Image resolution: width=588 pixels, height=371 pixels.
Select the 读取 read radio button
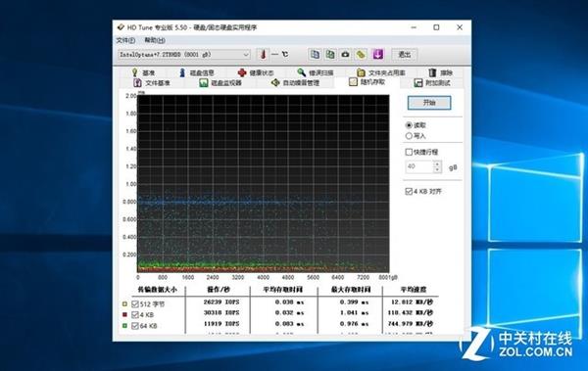(409, 125)
